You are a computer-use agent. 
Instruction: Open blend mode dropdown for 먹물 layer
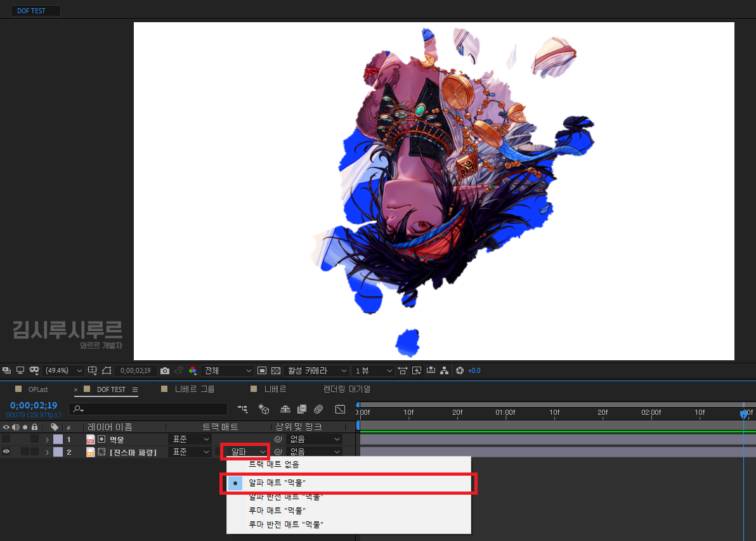pyautogui.click(x=190, y=440)
